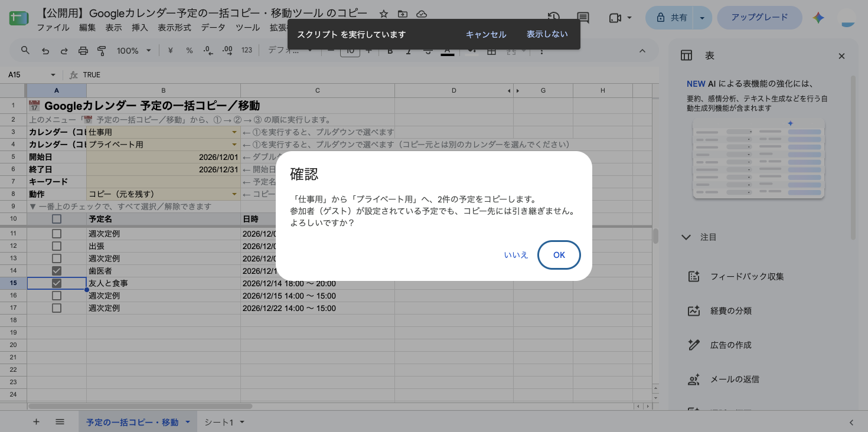868x432 pixels.
Task: Open the ツール menu
Action: click(247, 27)
